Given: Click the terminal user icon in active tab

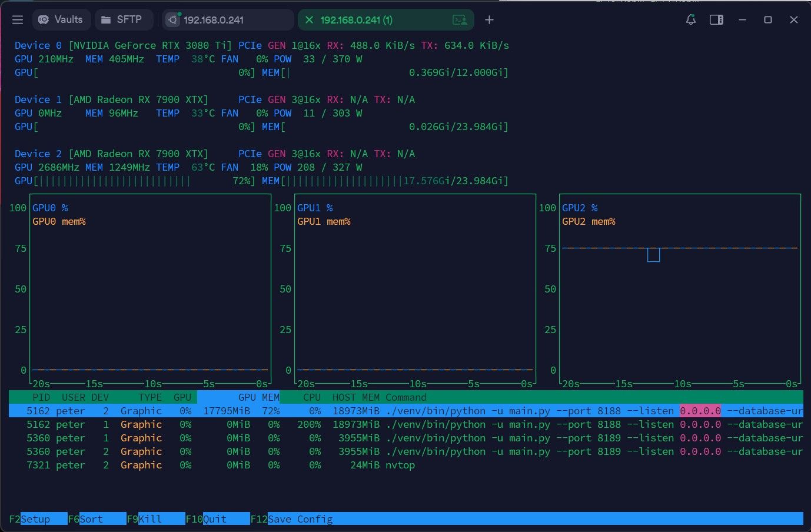Looking at the screenshot, I should (460, 20).
